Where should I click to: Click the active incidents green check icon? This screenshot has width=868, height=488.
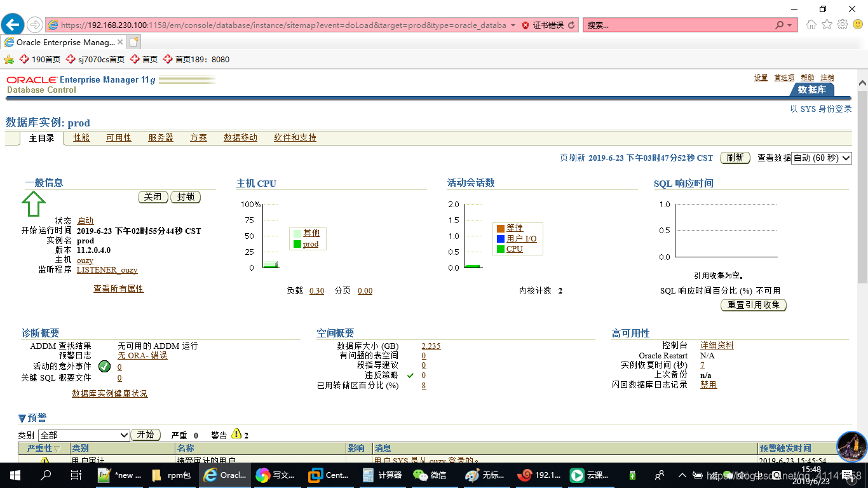(x=105, y=366)
